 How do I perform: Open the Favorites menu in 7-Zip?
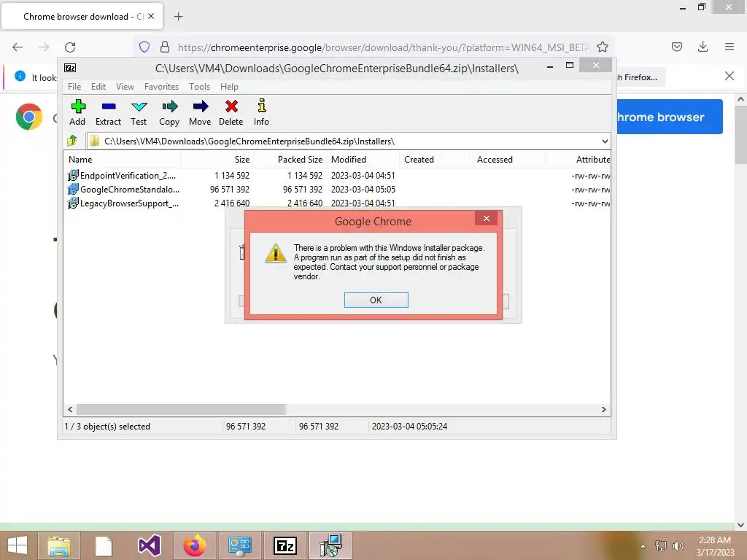[x=161, y=87]
